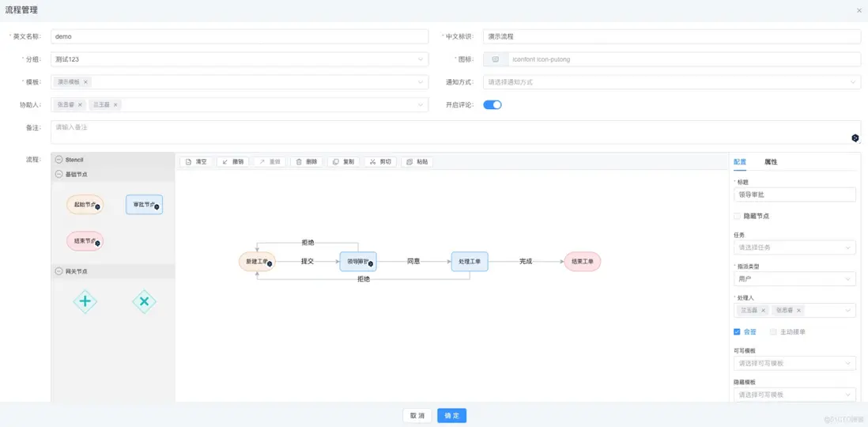This screenshot has height=427, width=868.
Task: Select the 结束节点 stencil shape
Action: (85, 241)
